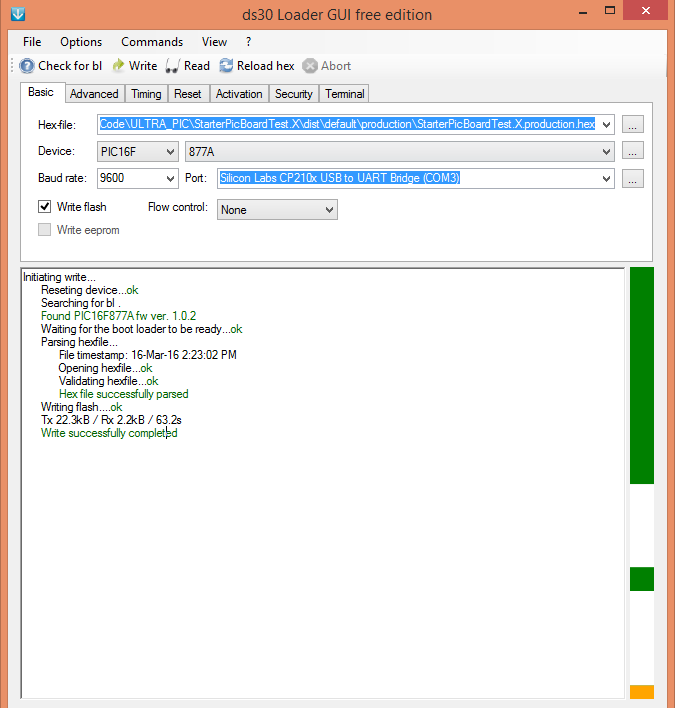Open the ? help menu

point(248,42)
